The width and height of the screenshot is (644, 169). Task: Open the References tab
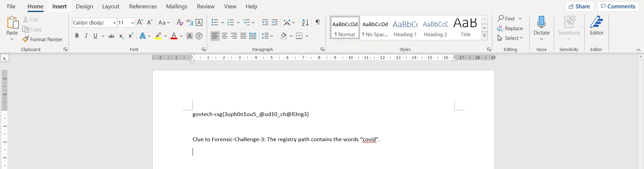point(143,6)
